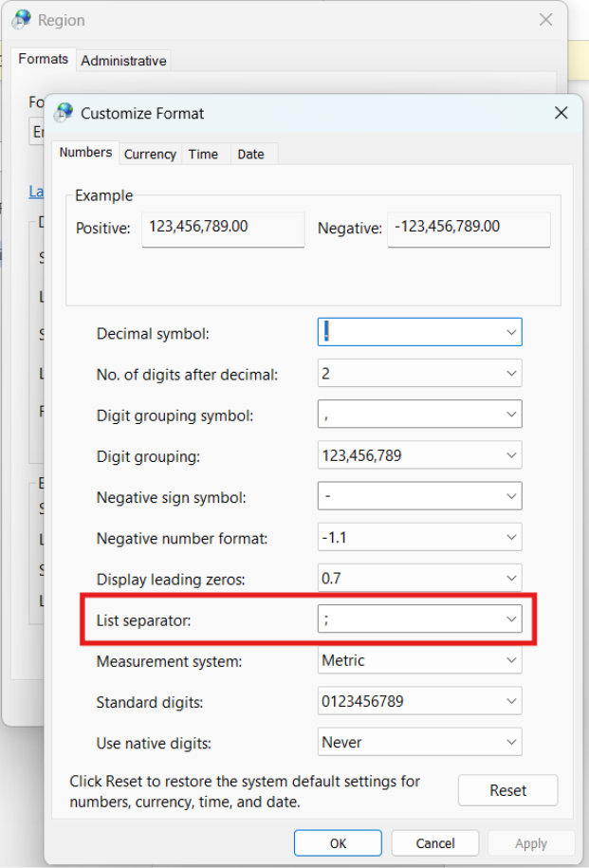Expand Display leading zeros dropdown

[x=511, y=579]
